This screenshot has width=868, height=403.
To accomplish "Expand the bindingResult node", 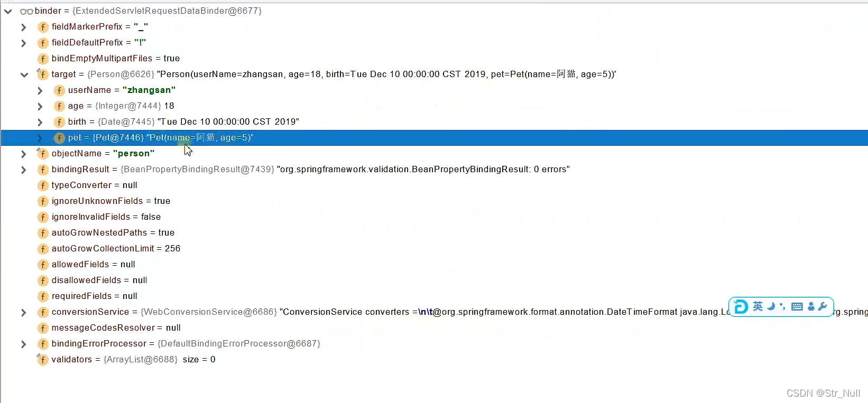I will click(x=24, y=170).
